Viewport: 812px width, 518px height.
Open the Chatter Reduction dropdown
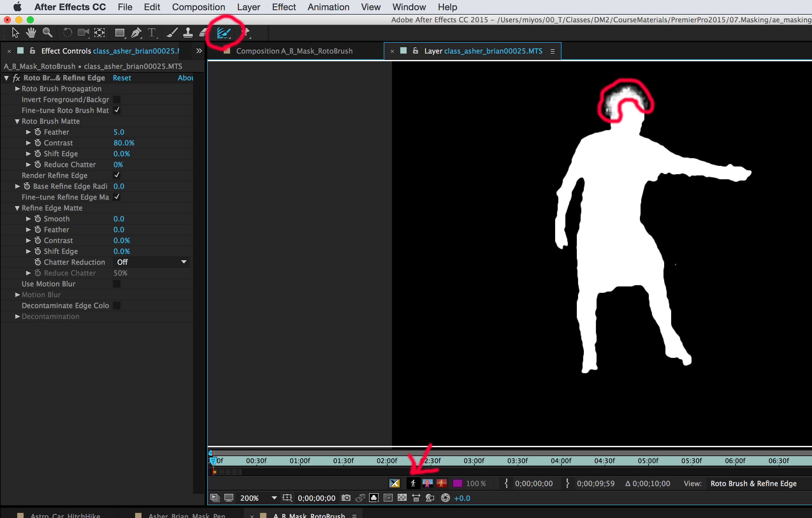point(151,262)
